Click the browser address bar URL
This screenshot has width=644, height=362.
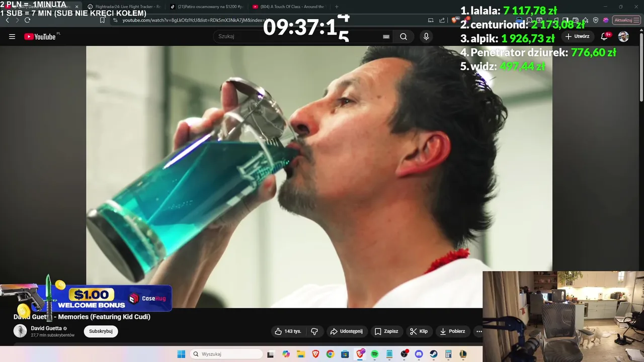(194, 20)
